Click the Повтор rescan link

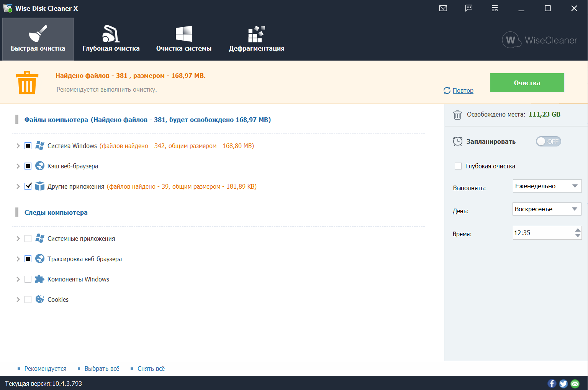(463, 91)
